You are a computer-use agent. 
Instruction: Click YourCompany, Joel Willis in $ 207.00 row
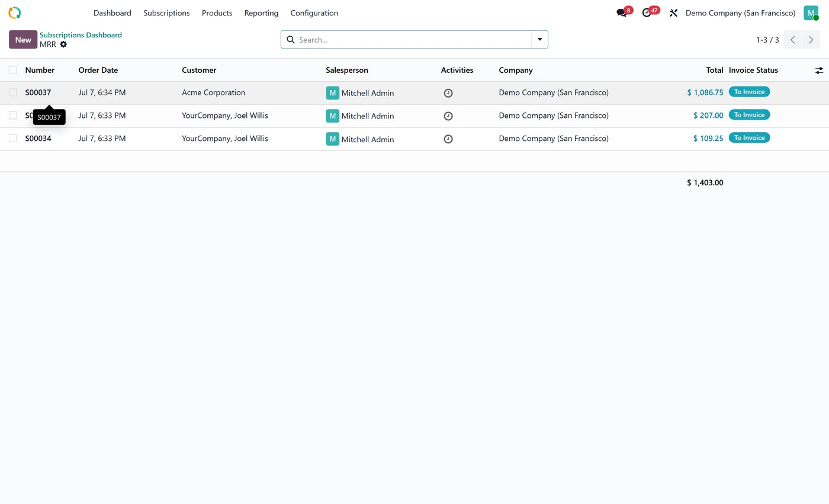[x=225, y=115]
